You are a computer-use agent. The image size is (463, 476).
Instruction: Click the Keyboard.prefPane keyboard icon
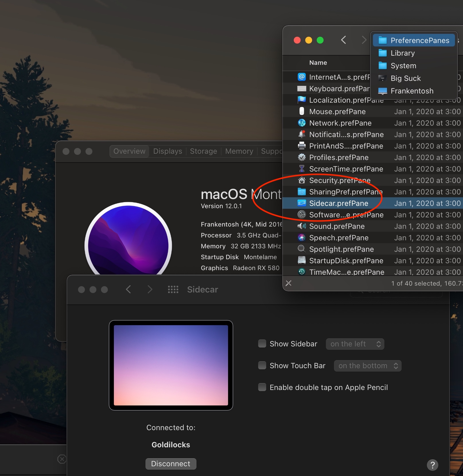pos(301,89)
